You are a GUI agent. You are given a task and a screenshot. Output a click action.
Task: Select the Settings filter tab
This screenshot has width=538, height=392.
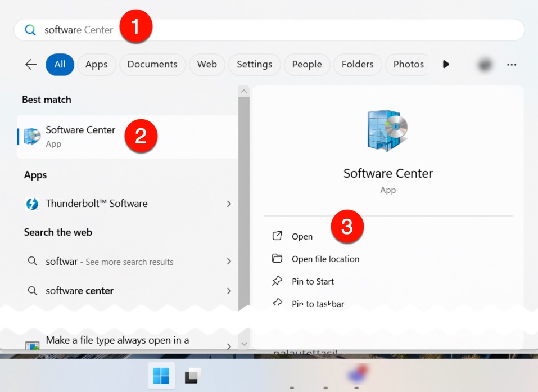click(x=254, y=64)
